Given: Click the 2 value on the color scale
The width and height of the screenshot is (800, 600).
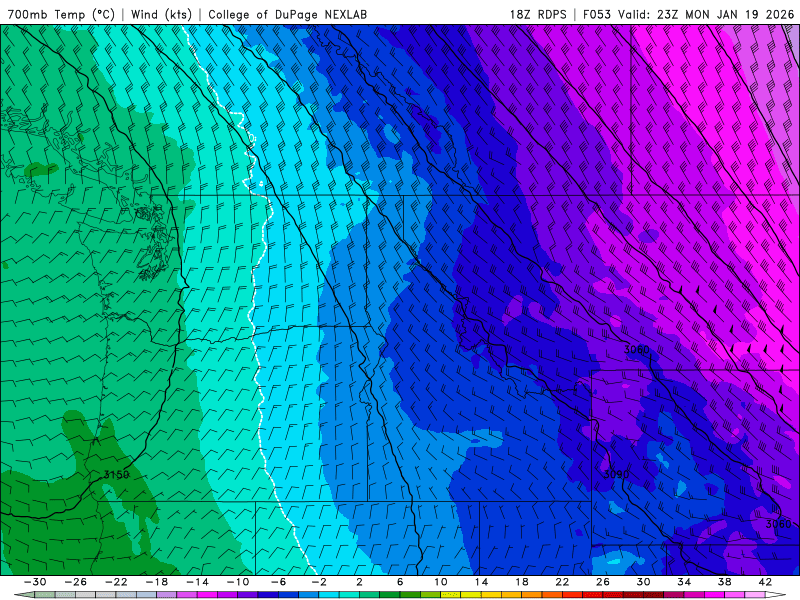Looking at the screenshot, I should click(359, 582).
